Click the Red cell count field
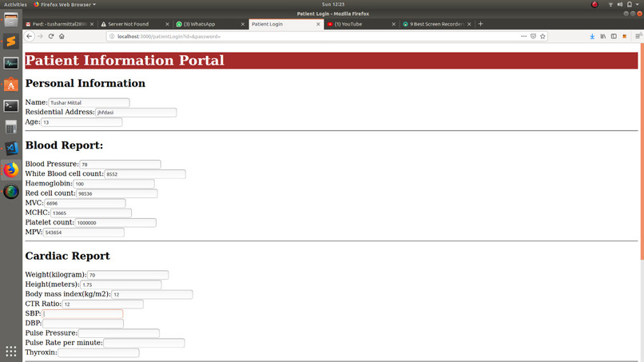The height and width of the screenshot is (362, 644). pyautogui.click(x=117, y=193)
